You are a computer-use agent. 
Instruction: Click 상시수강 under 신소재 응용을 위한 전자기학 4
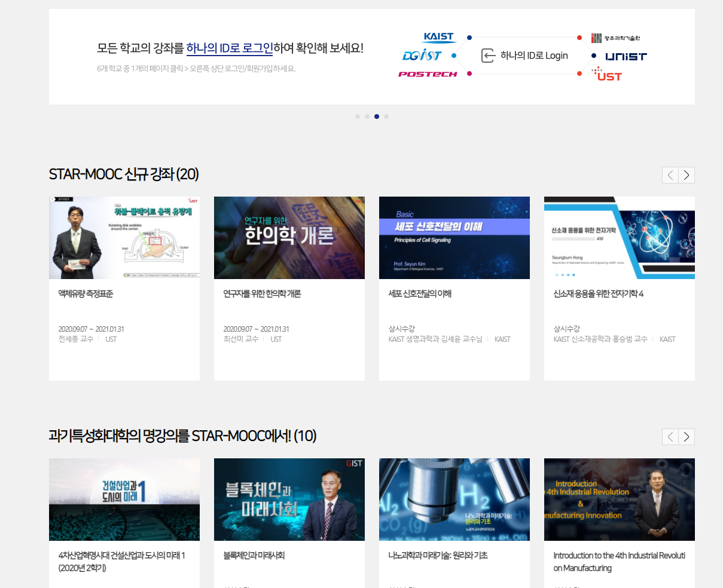[566, 329]
